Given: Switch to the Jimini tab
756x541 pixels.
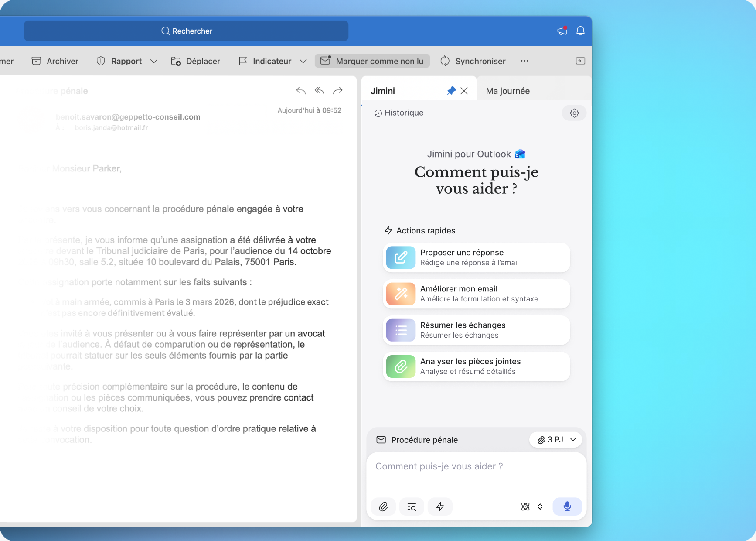Looking at the screenshot, I should click(x=383, y=91).
